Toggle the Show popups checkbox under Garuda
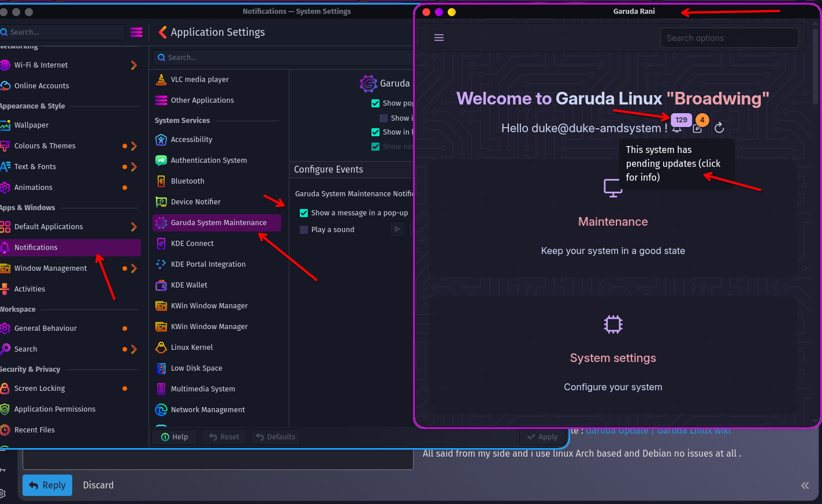The height and width of the screenshot is (504, 822). click(375, 103)
